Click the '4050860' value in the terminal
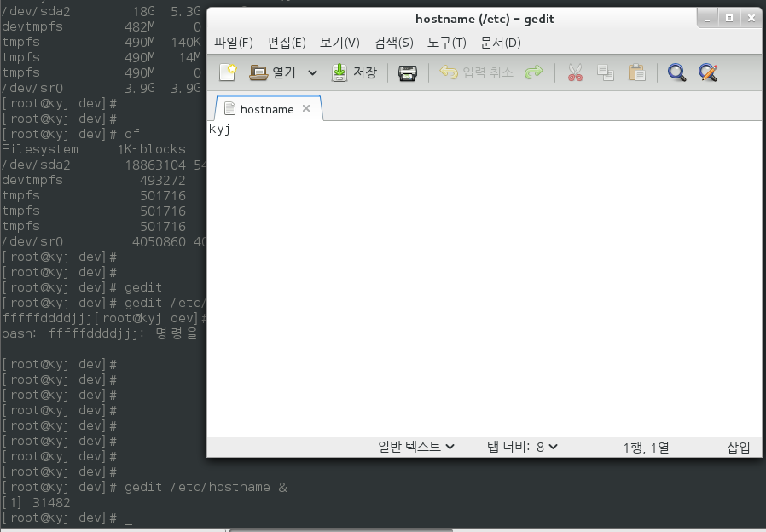 pos(159,242)
